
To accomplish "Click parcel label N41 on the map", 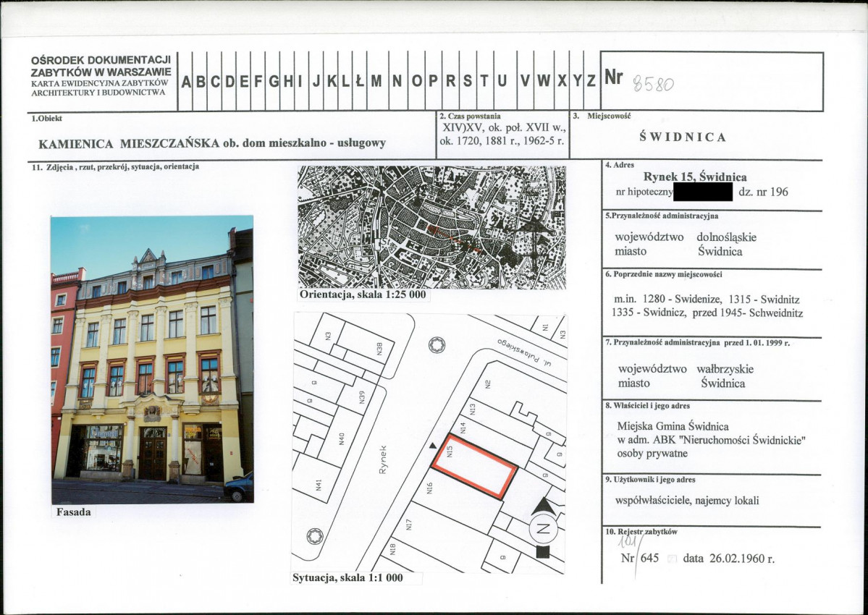I will 318,485.
